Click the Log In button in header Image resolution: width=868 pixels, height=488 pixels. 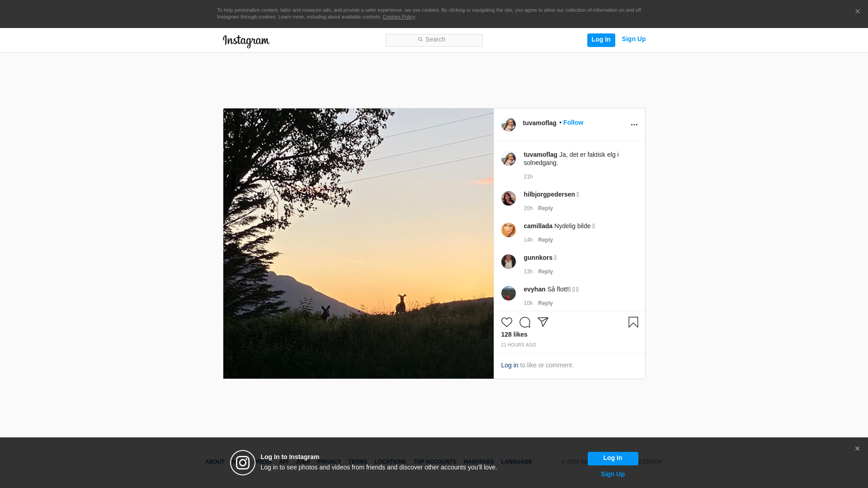click(x=601, y=40)
